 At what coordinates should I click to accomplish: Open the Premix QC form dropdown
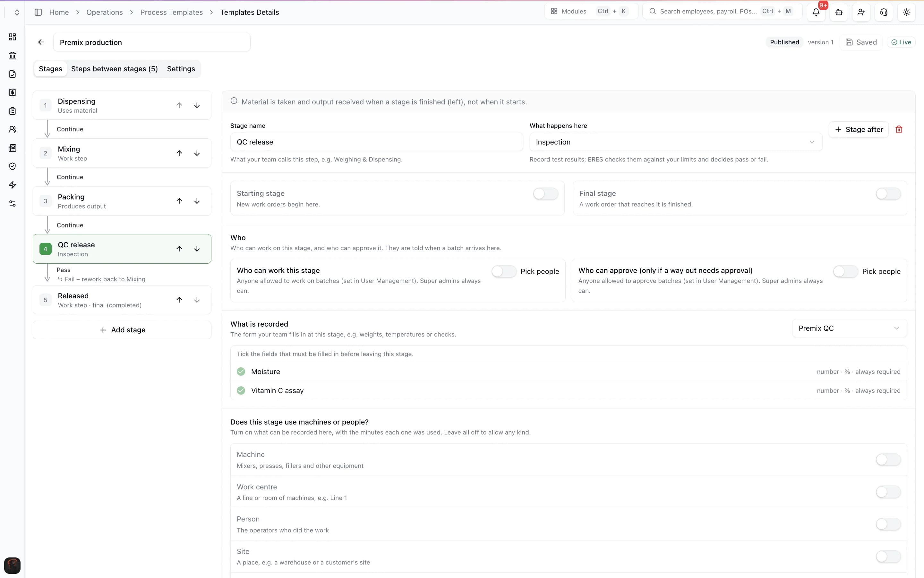click(849, 328)
